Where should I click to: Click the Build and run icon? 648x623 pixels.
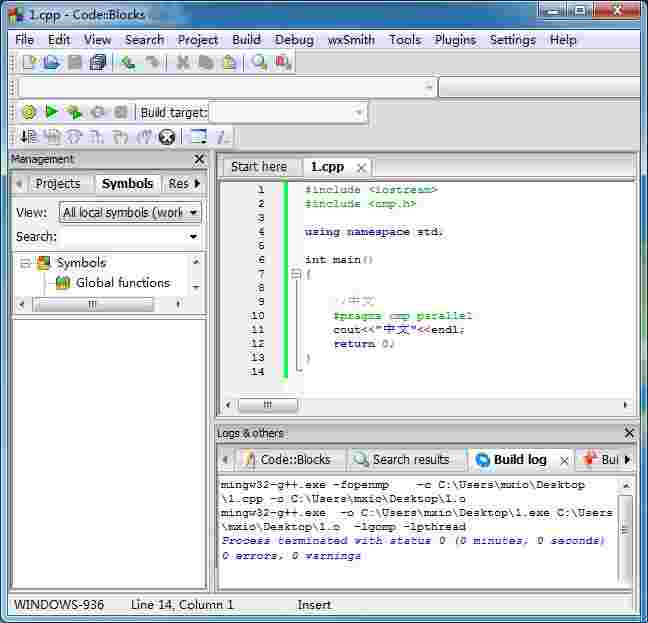pyautogui.click(x=74, y=112)
